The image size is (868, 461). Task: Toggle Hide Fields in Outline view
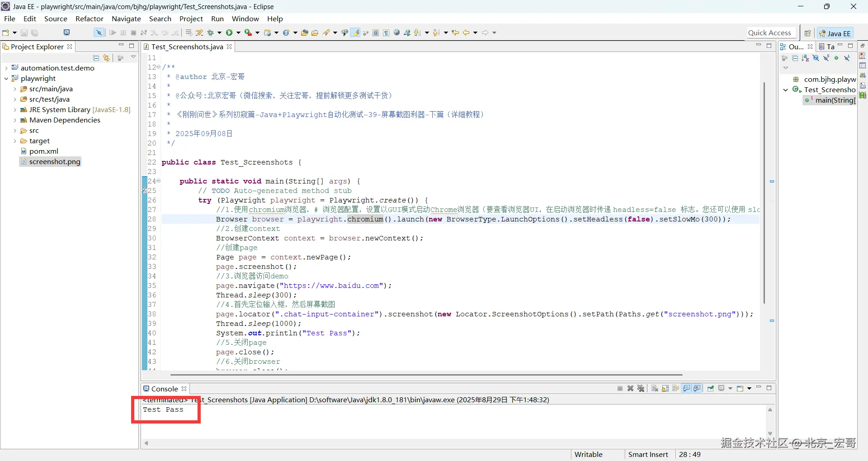pyautogui.click(x=816, y=58)
